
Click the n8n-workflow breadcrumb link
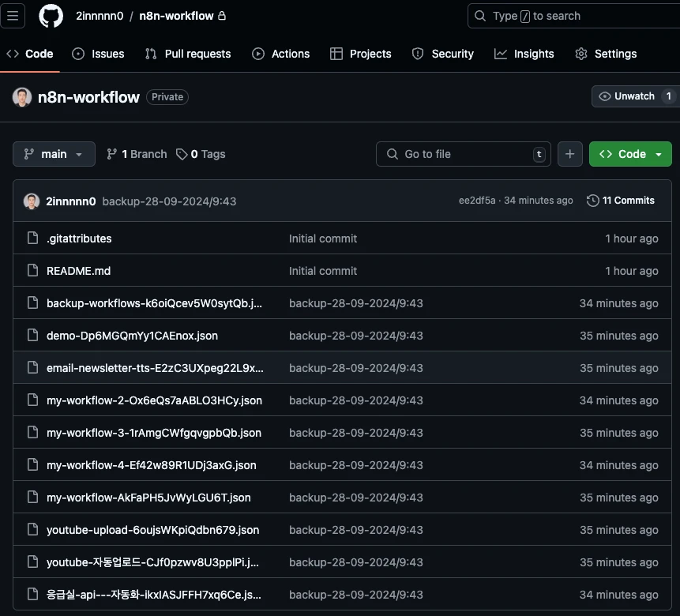pyautogui.click(x=176, y=16)
